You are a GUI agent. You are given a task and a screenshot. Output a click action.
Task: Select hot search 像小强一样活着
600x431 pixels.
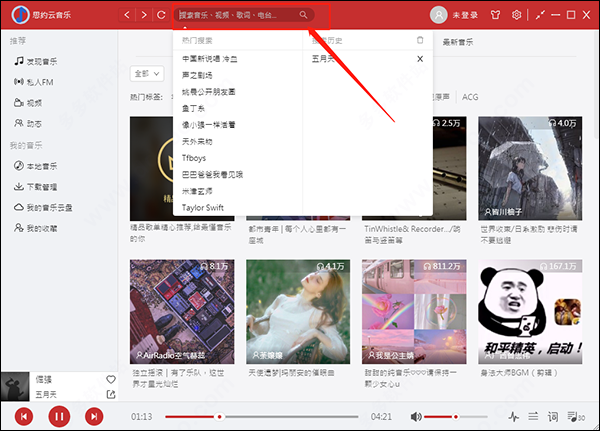click(x=209, y=125)
